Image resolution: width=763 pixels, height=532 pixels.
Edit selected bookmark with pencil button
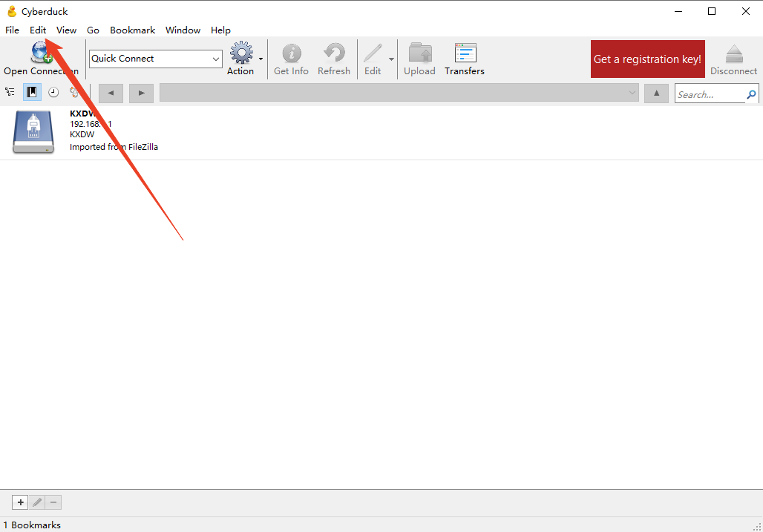pos(37,502)
